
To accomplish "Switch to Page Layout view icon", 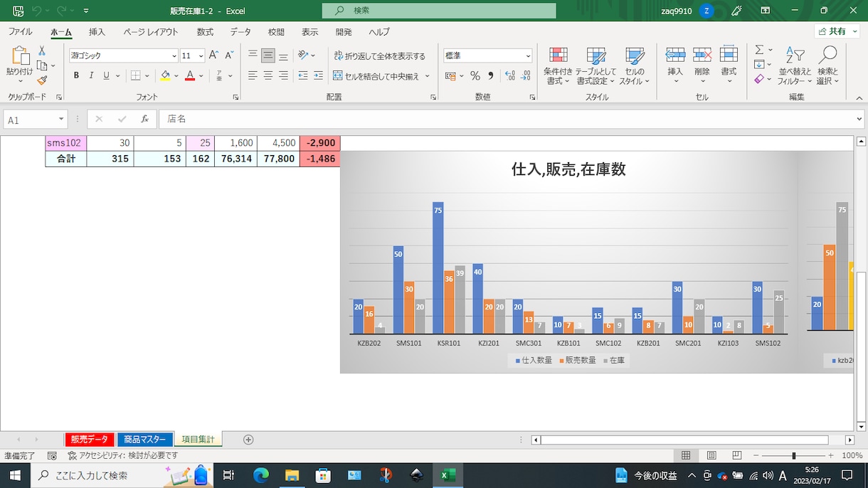I will point(711,455).
